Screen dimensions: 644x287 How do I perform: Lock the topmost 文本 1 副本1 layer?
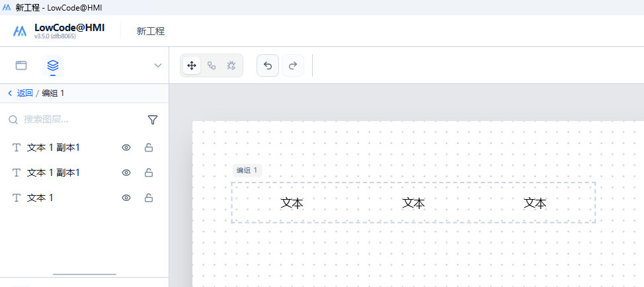(149, 148)
